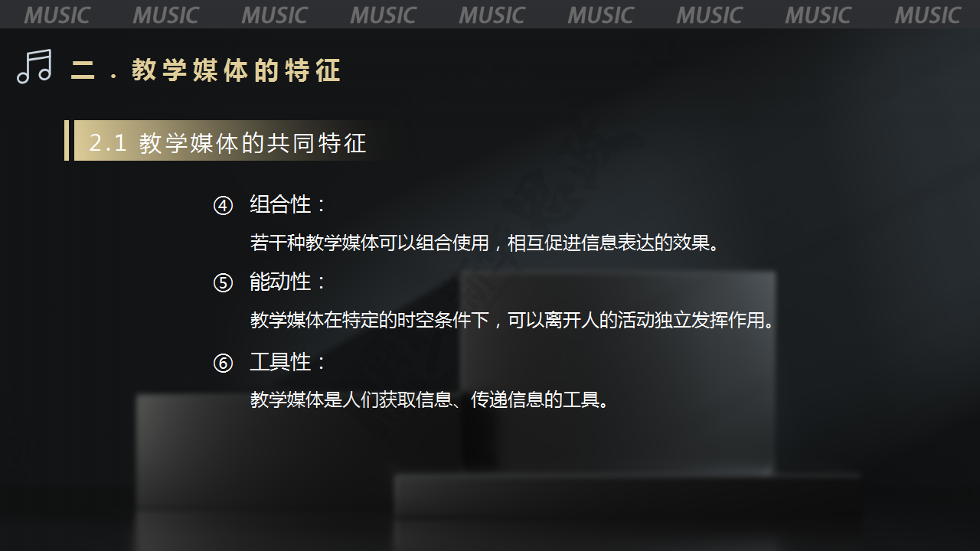Click the sentence starting 教学媒体在特定的时空条件下

513,320
